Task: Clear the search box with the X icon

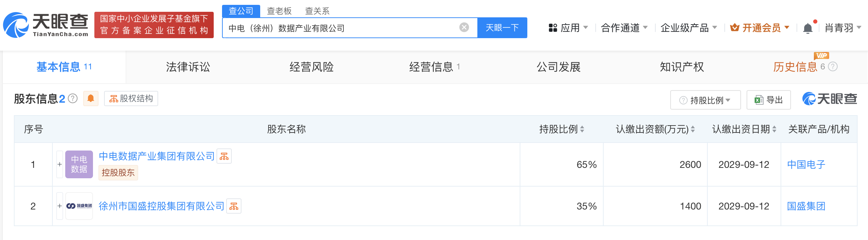Action: point(464,27)
